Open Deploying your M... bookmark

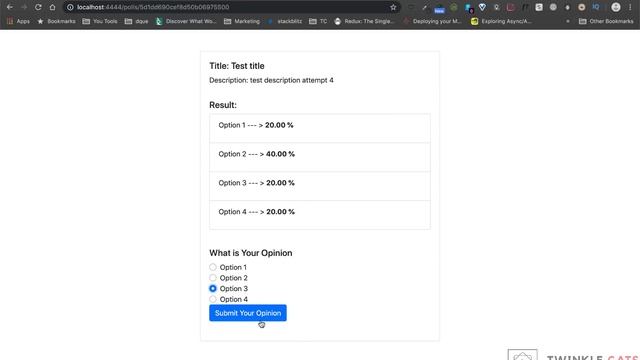pyautogui.click(x=432, y=21)
